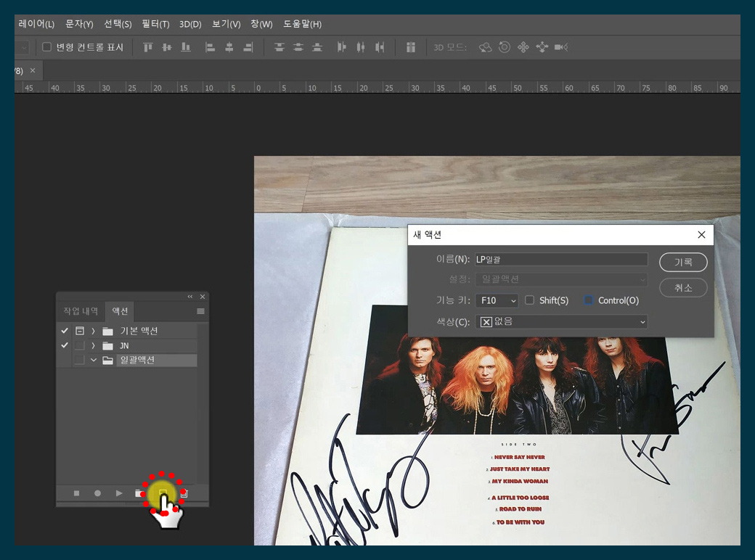Switch to 액션 tab
The height and width of the screenshot is (560, 755).
120,311
